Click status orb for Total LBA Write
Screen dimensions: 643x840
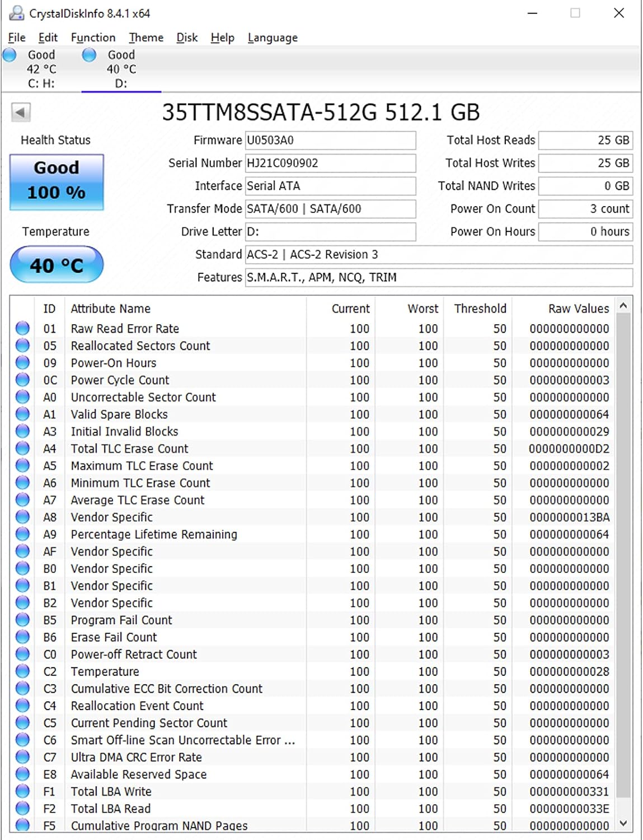click(22, 791)
